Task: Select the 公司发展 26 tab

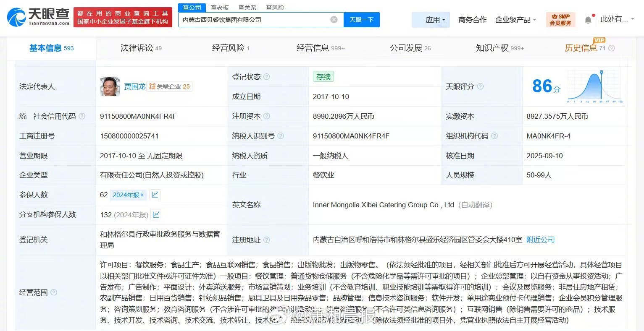Action: pyautogui.click(x=410, y=48)
